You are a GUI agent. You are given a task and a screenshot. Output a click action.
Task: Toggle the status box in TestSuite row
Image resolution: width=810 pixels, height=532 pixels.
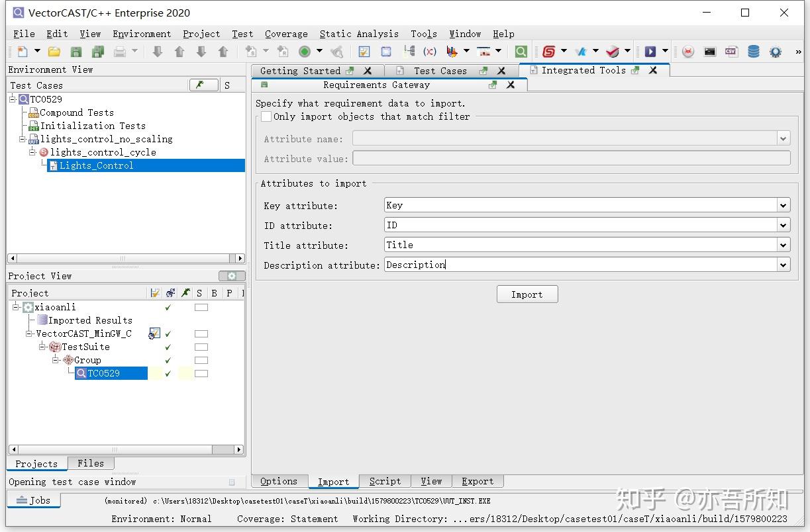201,347
